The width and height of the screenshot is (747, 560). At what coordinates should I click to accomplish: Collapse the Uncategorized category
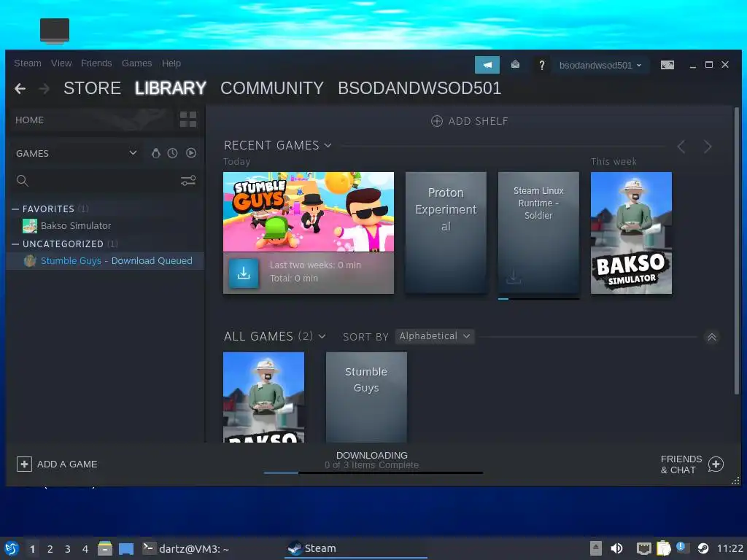point(15,244)
